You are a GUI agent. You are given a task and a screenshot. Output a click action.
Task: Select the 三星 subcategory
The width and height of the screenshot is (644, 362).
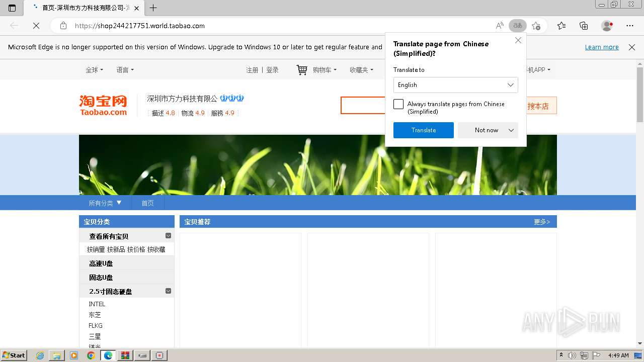[x=95, y=336]
